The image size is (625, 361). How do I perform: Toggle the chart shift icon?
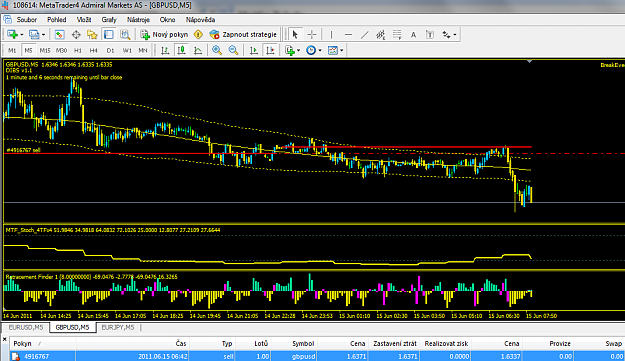[x=270, y=50]
